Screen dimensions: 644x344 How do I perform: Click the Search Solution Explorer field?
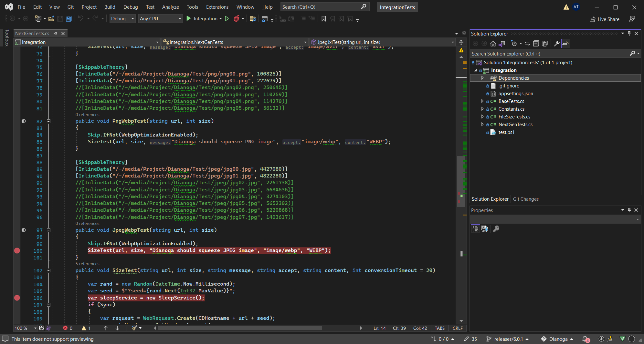click(549, 54)
